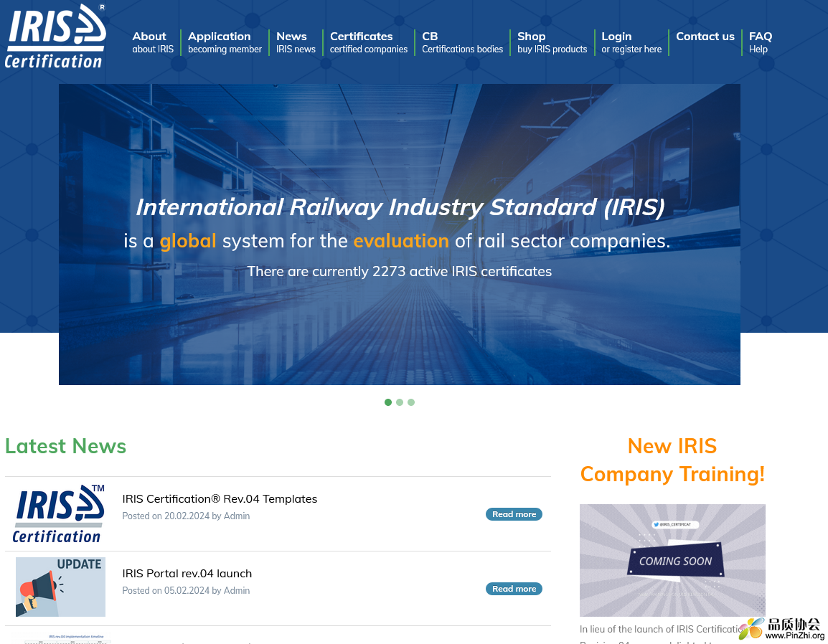Open the Application becoming member menu
Image resolution: width=828 pixels, height=644 pixels.
pyautogui.click(x=225, y=42)
